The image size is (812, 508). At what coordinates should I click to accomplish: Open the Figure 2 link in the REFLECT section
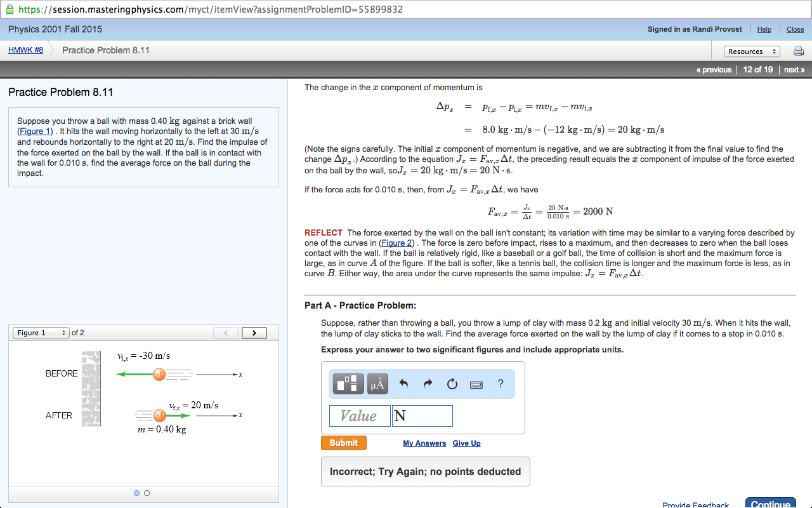pos(396,243)
